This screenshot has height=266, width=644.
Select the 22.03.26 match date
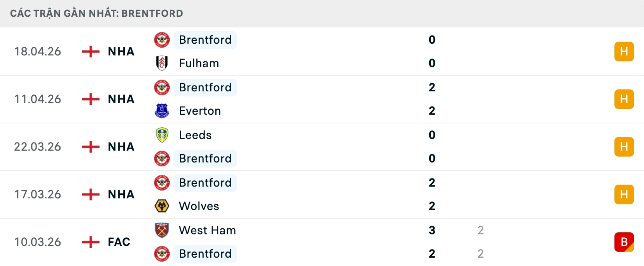point(38,147)
